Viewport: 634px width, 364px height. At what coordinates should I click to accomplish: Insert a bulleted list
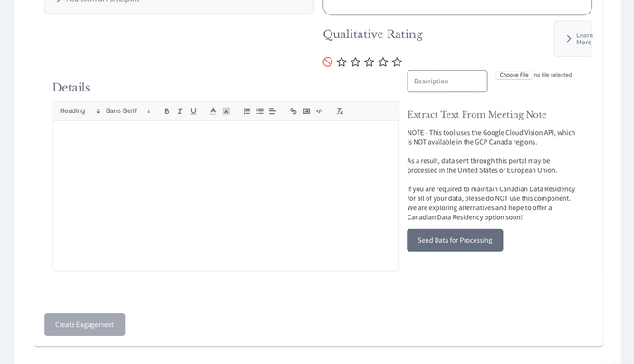click(x=260, y=111)
